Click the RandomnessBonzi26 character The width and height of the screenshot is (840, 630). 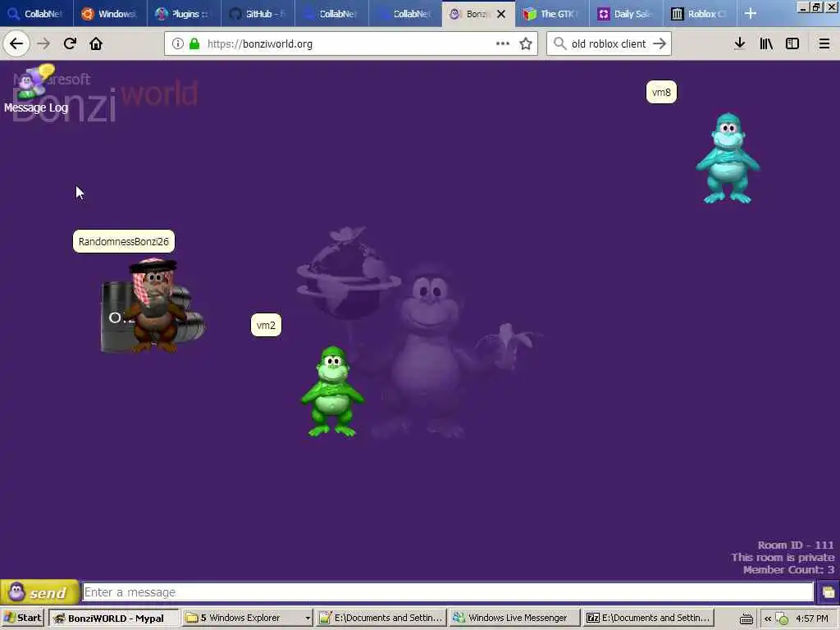(153, 305)
